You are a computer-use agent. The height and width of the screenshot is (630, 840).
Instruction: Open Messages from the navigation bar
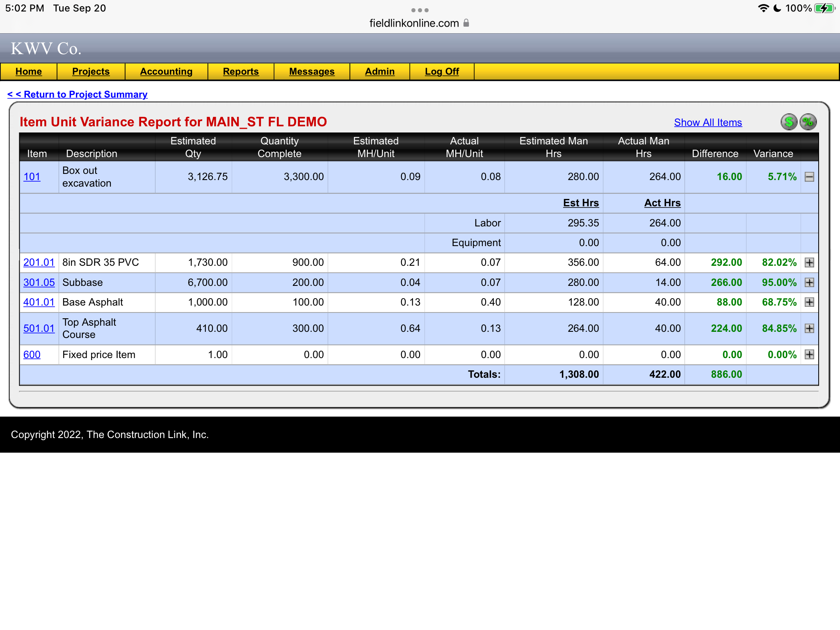(312, 71)
